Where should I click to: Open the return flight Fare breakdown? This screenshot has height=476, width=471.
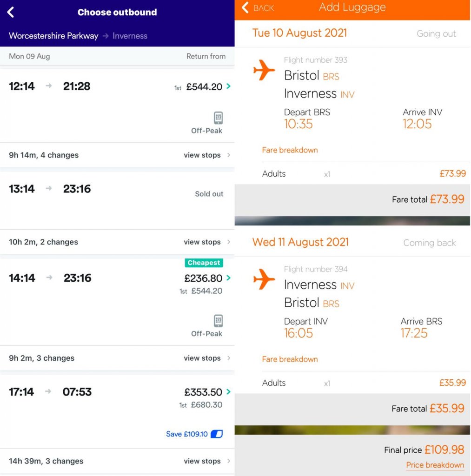[x=290, y=359]
